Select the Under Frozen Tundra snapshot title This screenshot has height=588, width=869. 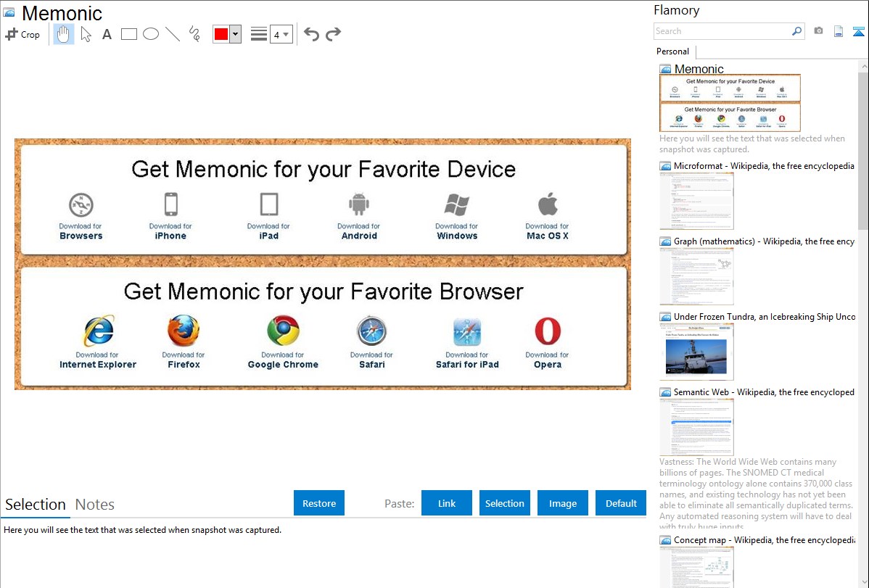coord(765,316)
